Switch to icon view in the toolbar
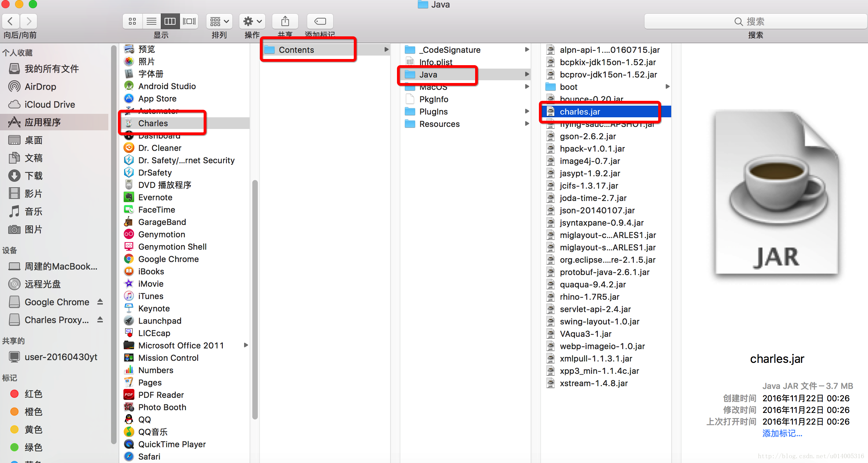Viewport: 868px width, 463px height. coord(132,21)
